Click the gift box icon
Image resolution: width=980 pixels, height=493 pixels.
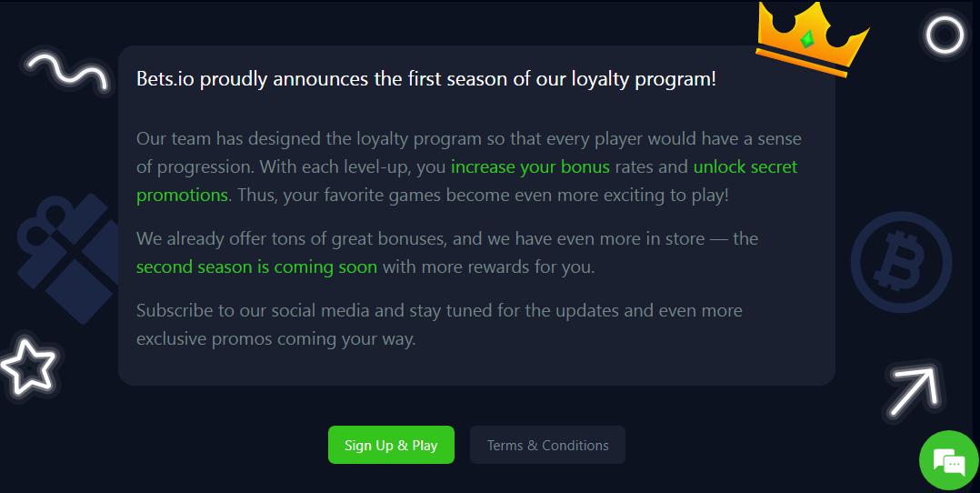(69, 258)
